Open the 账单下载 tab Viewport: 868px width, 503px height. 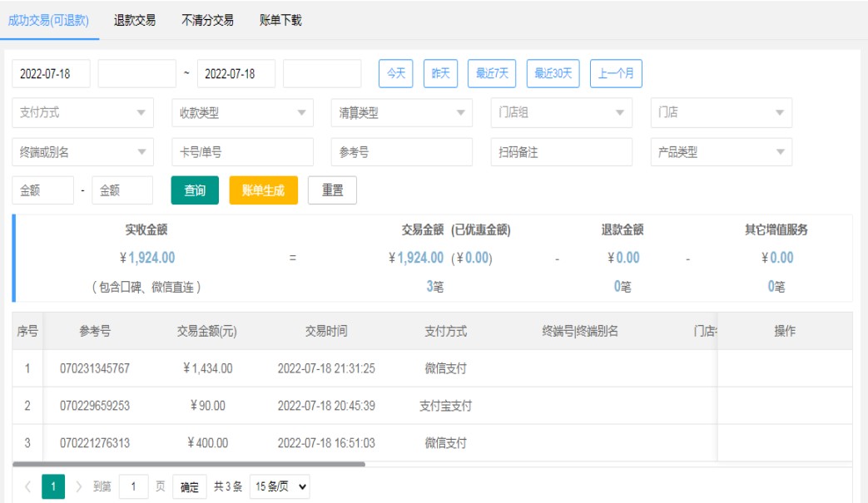click(x=280, y=20)
